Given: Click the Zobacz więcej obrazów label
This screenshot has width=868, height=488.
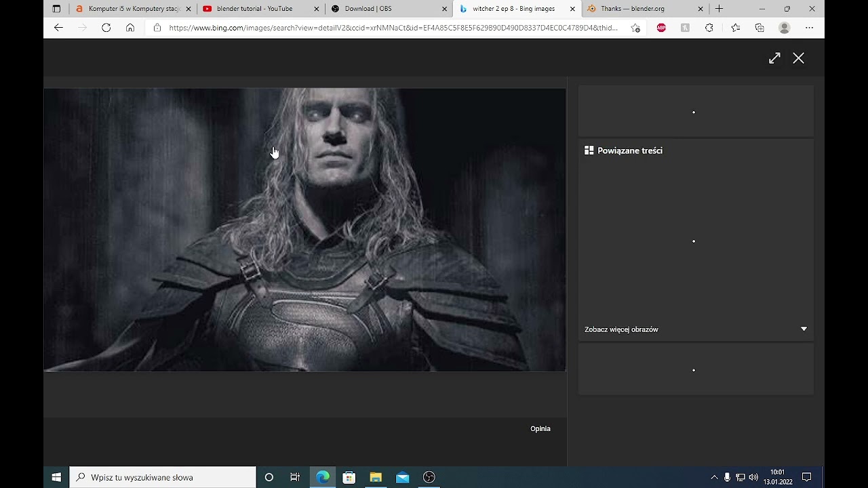Looking at the screenshot, I should 621,329.
